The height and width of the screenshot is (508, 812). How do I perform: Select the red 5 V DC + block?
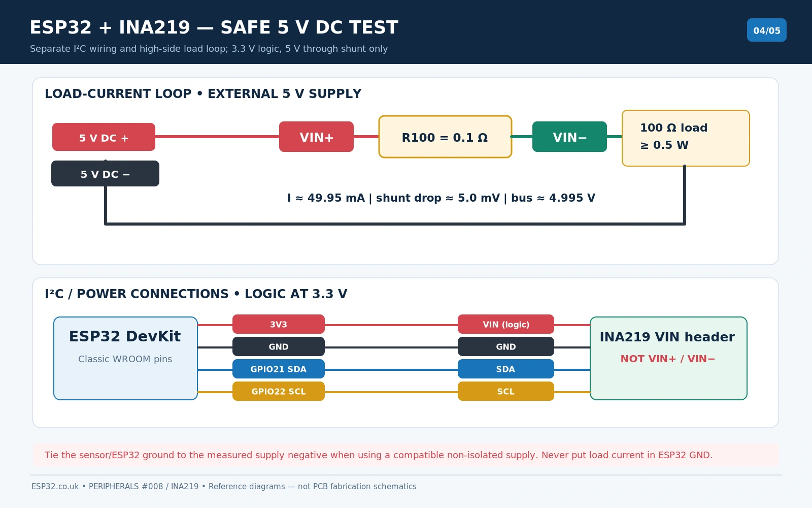click(104, 137)
